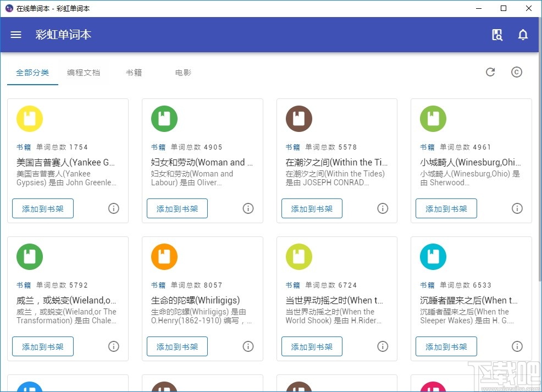Click the cyan book icon on When the Sleeper Wakes card
This screenshot has width=542, height=392.
433,256
